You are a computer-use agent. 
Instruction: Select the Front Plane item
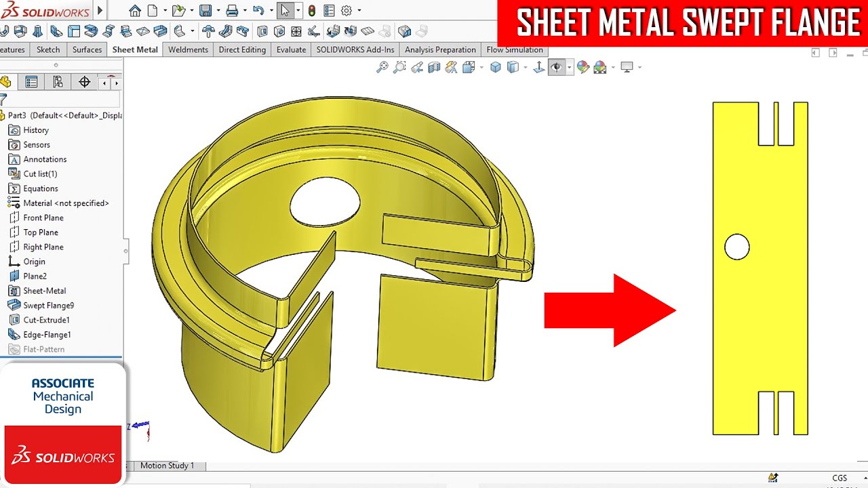pyautogui.click(x=43, y=218)
